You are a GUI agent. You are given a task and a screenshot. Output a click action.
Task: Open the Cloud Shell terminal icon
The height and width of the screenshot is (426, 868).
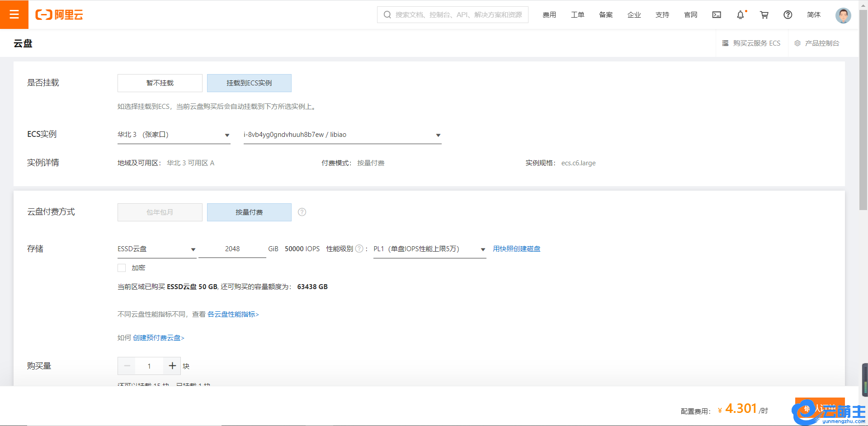[x=717, y=15]
